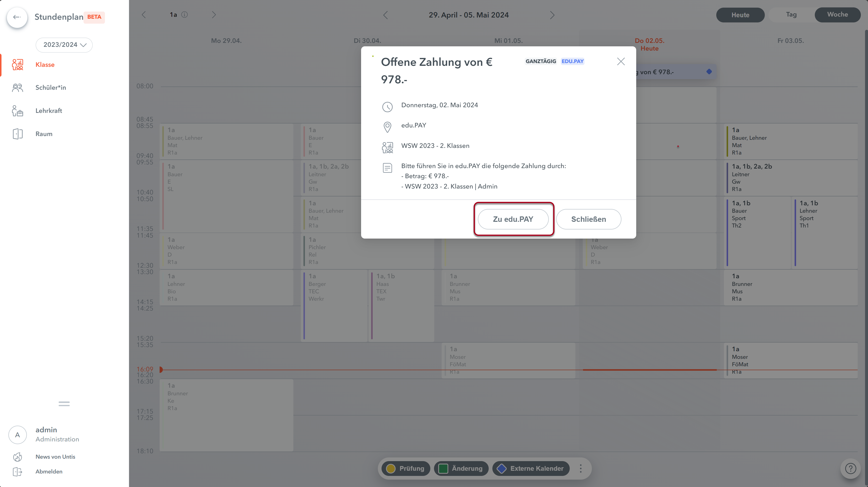
Task: Open Monday Weber D lesson
Action: point(226,251)
